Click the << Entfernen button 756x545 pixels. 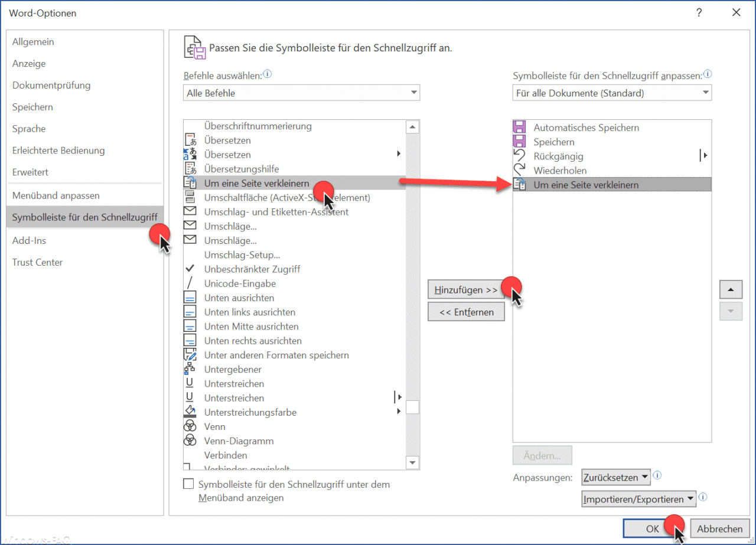(x=466, y=312)
